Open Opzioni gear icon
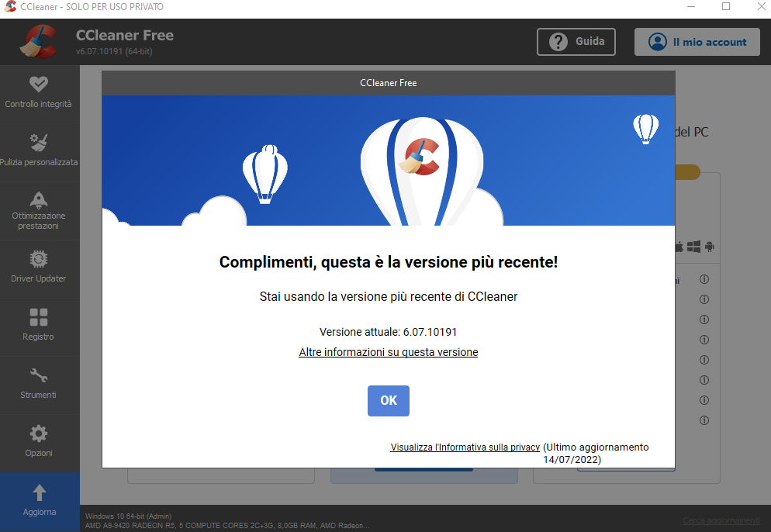 [38, 434]
